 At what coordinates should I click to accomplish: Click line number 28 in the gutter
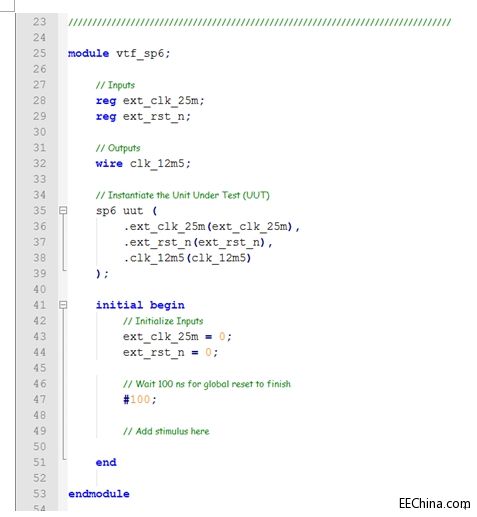(x=39, y=101)
